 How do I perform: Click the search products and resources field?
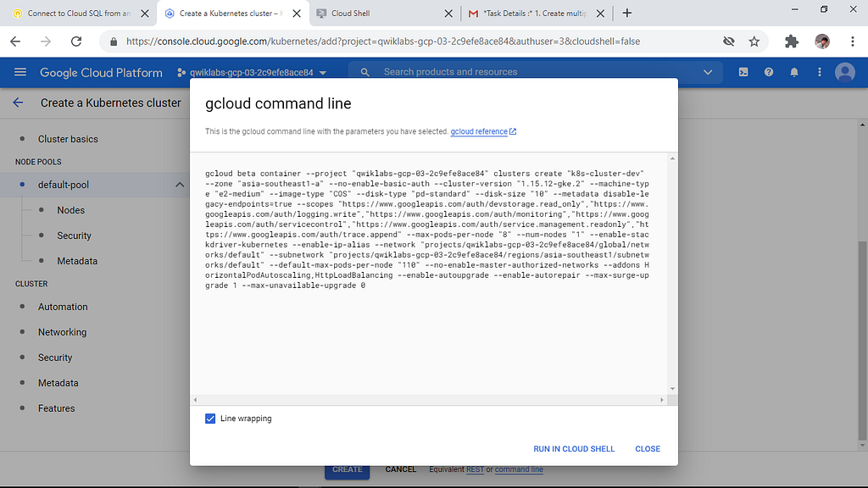click(x=537, y=72)
